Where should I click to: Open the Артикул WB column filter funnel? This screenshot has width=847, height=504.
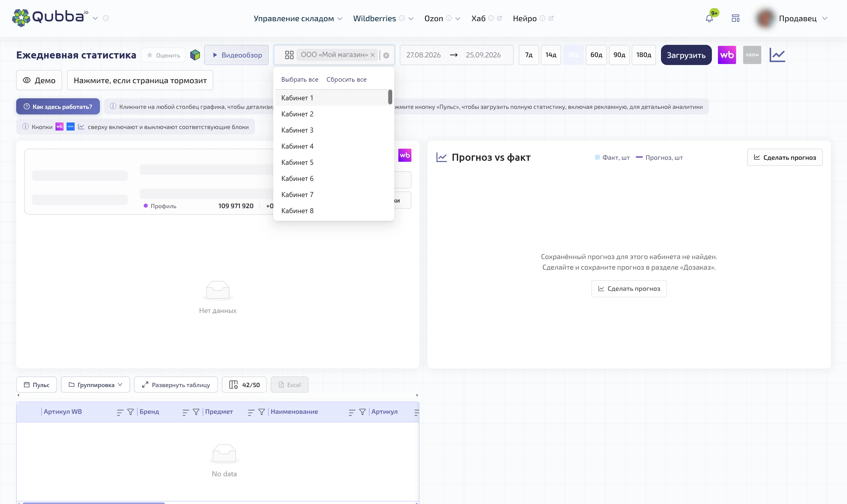(x=131, y=412)
